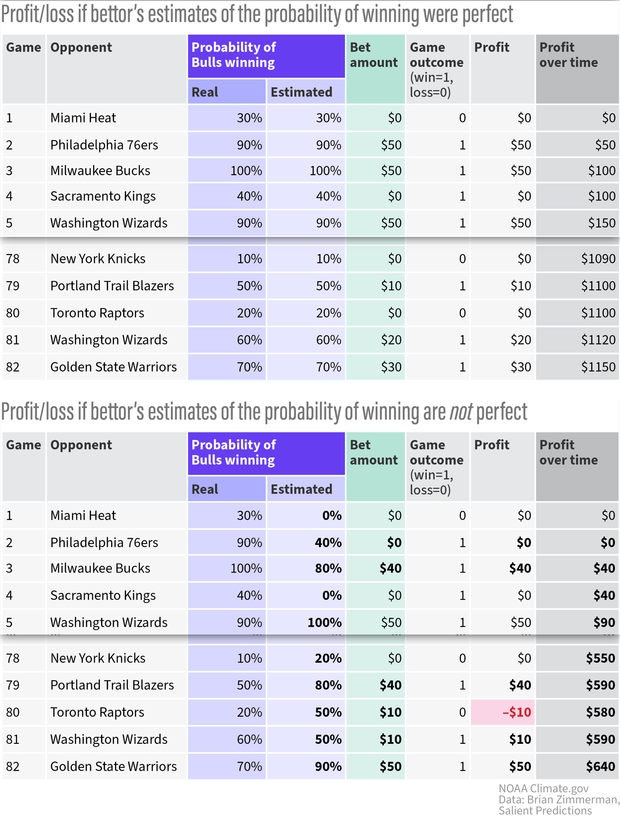Select Portland Trail Blazers in top table

pyautogui.click(x=112, y=286)
